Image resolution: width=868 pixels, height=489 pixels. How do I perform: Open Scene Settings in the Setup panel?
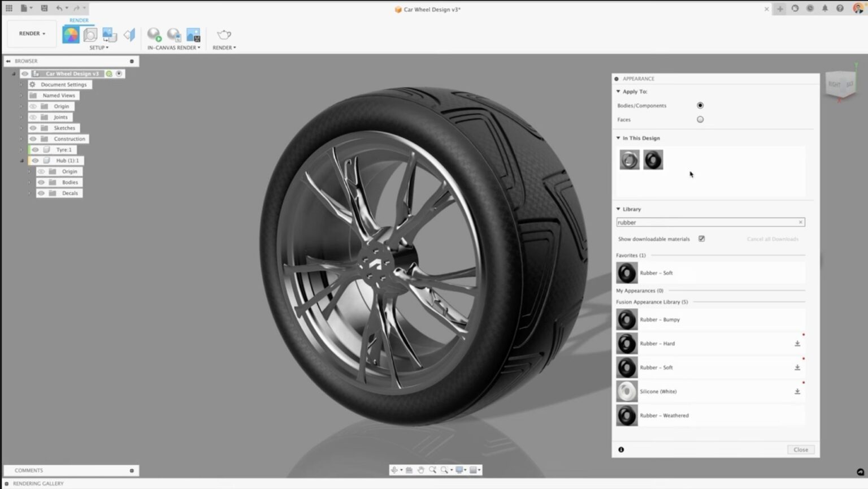pyautogui.click(x=90, y=35)
